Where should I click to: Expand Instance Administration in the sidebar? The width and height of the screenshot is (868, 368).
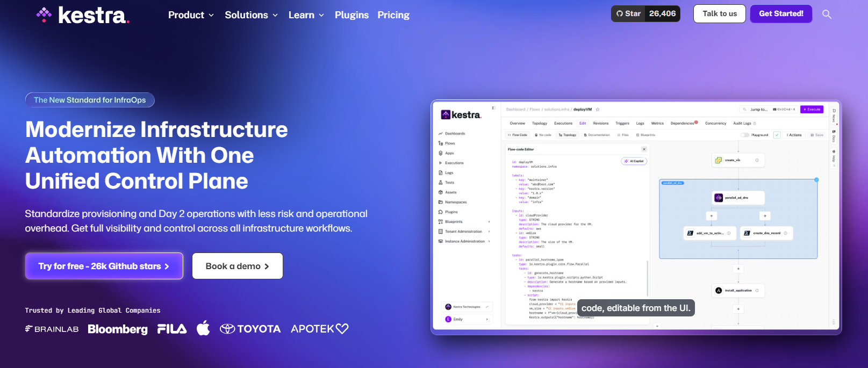point(464,241)
